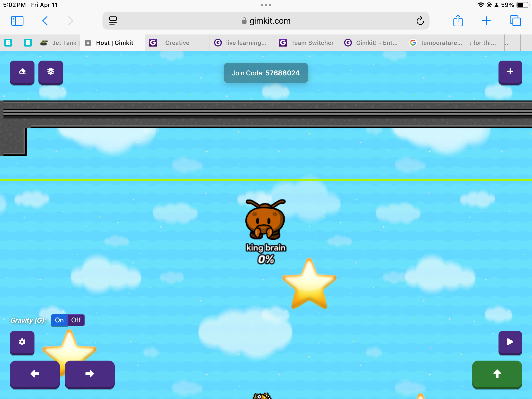This screenshot has height=399, width=532.
Task: Open the layers panel icon
Action: pyautogui.click(x=51, y=72)
